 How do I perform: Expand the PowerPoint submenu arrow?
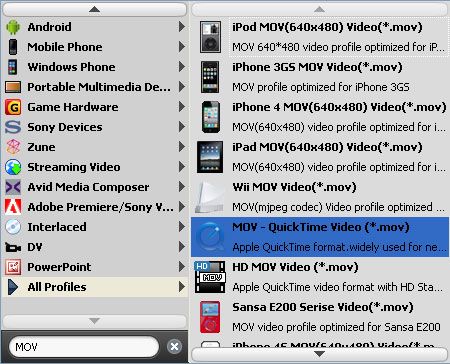[182, 267]
